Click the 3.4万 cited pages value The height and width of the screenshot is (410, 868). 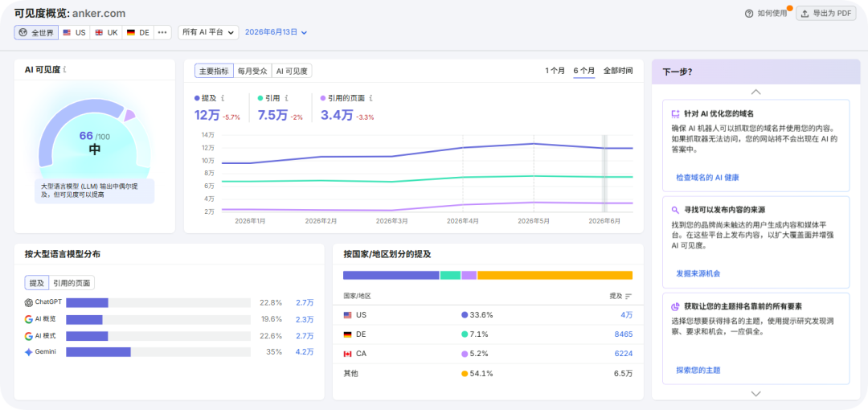pos(337,115)
